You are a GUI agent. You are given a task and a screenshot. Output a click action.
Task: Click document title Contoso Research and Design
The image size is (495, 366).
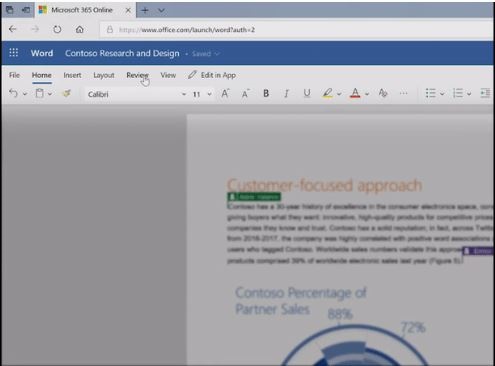click(122, 53)
